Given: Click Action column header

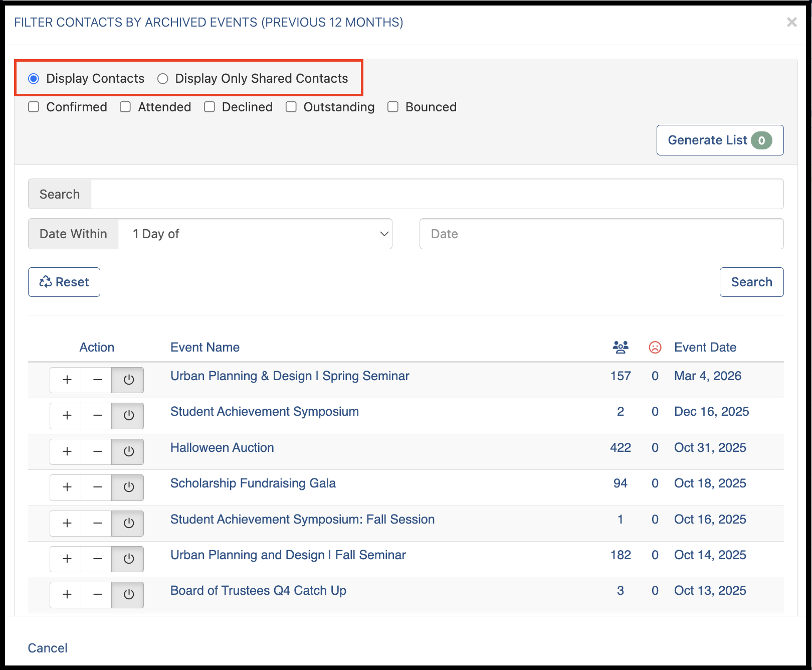Looking at the screenshot, I should (x=97, y=347).
